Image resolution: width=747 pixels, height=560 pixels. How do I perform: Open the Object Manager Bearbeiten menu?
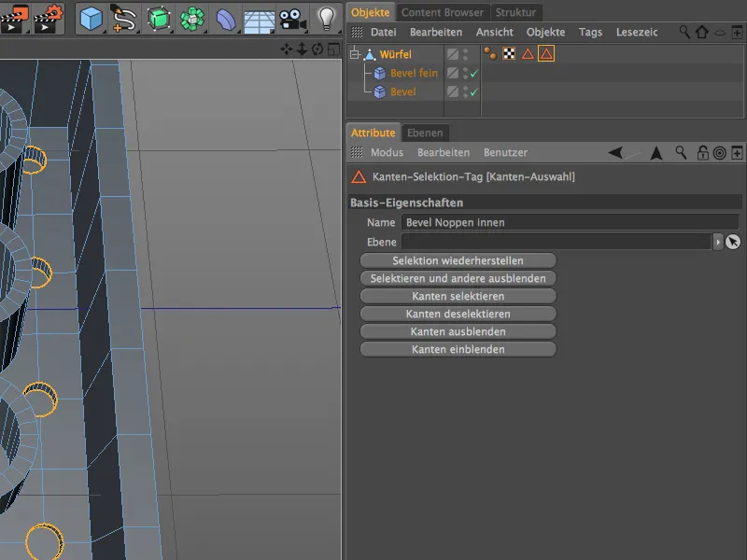pos(436,32)
